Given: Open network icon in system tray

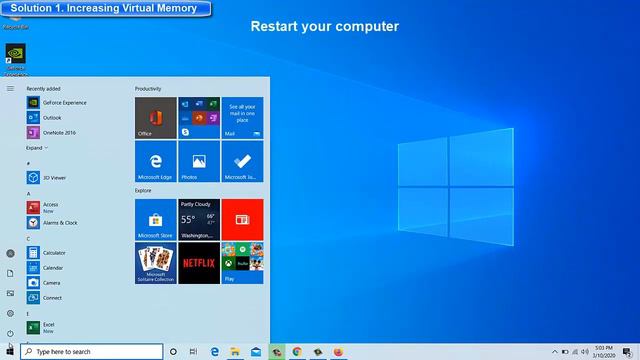Looking at the screenshot, I should click(x=575, y=351).
